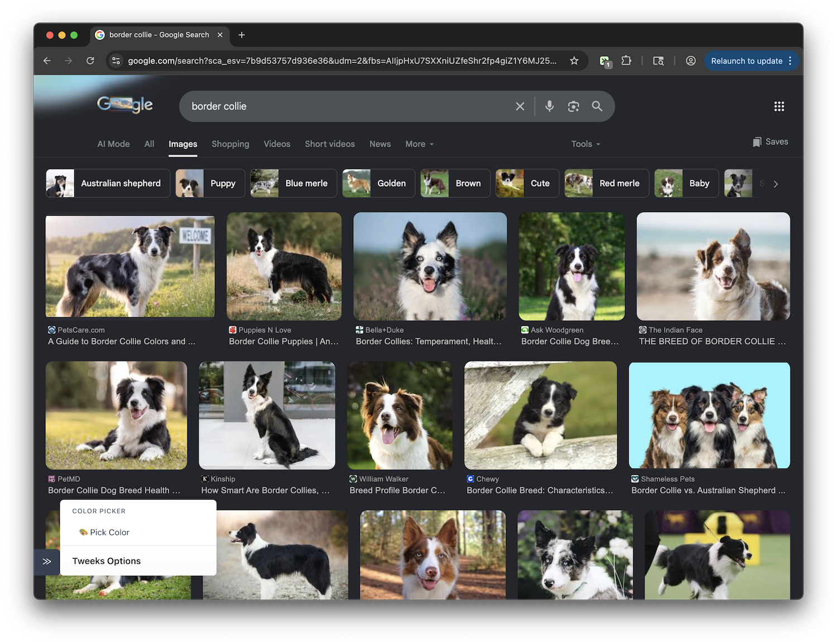Reload the current page

pyautogui.click(x=90, y=61)
